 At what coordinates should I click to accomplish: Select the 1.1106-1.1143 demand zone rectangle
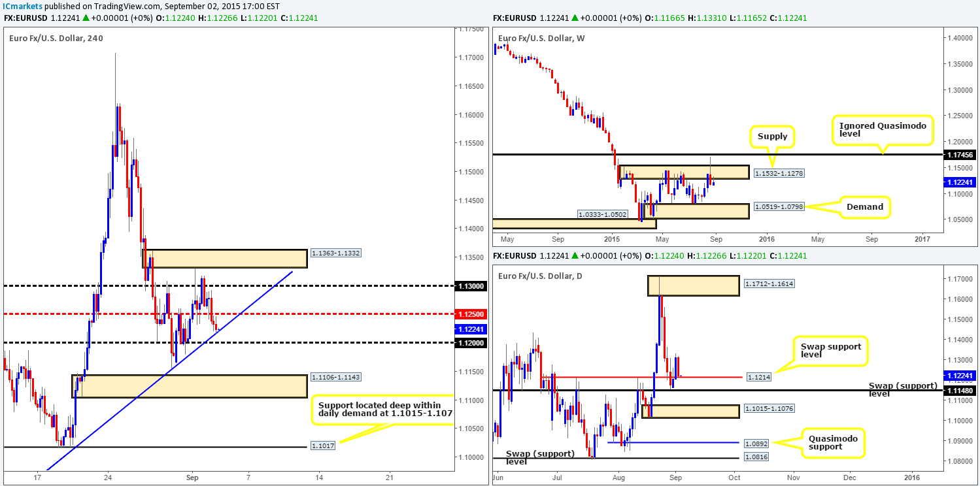[189, 386]
